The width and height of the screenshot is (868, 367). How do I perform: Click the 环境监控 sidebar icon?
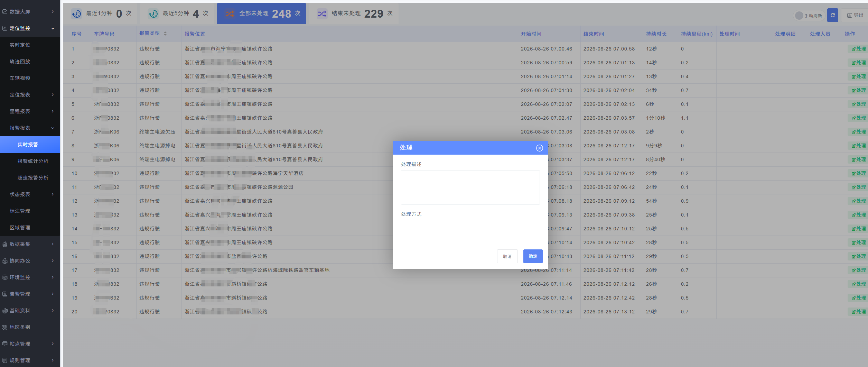tap(5, 277)
